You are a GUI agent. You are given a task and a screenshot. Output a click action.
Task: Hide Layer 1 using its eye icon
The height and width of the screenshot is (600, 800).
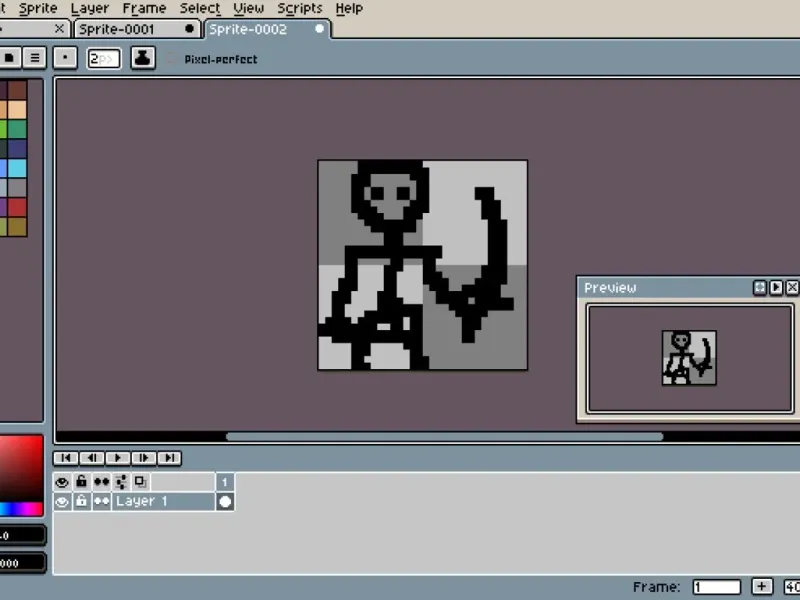click(62, 501)
